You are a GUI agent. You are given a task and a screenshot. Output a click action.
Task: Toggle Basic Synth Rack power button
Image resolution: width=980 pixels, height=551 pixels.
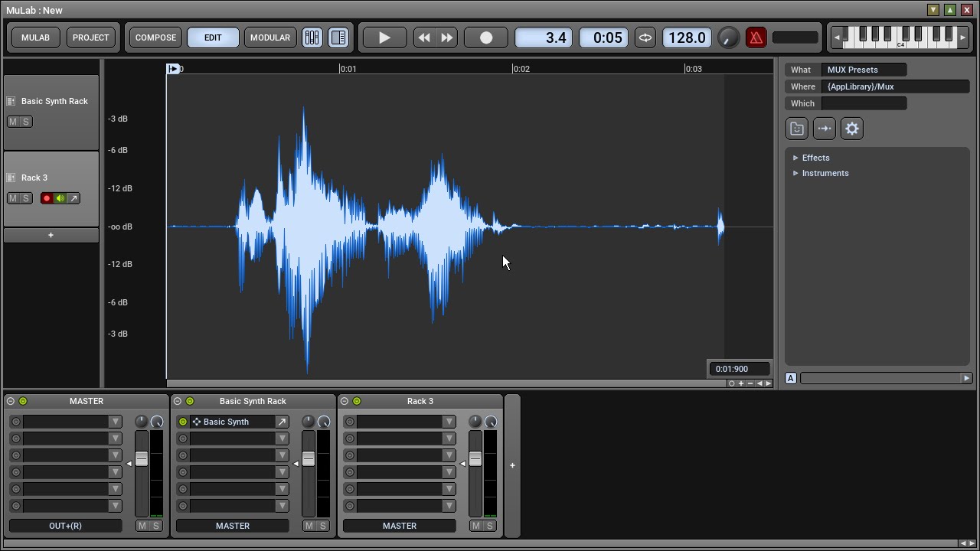point(190,401)
